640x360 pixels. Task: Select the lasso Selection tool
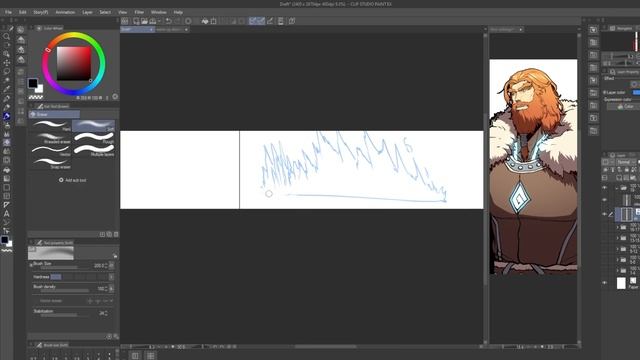point(7,71)
